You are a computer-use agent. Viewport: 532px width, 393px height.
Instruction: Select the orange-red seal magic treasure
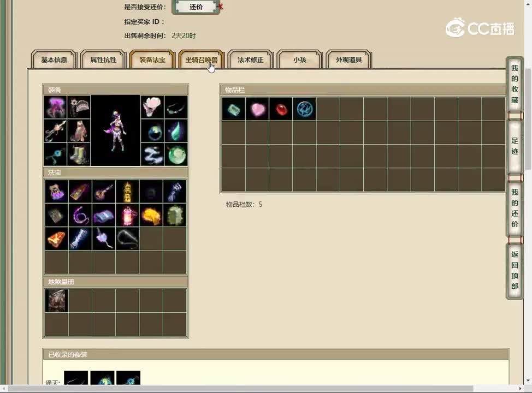pos(56,239)
